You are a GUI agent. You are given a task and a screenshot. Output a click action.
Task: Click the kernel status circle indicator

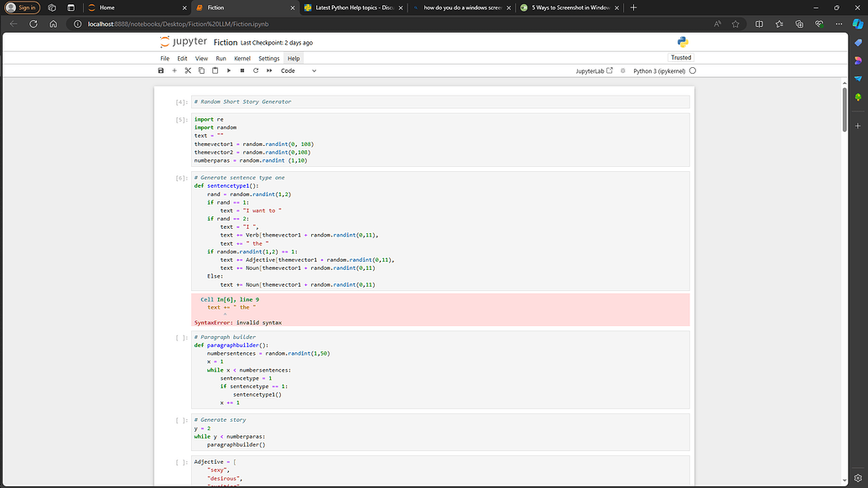[x=693, y=70]
